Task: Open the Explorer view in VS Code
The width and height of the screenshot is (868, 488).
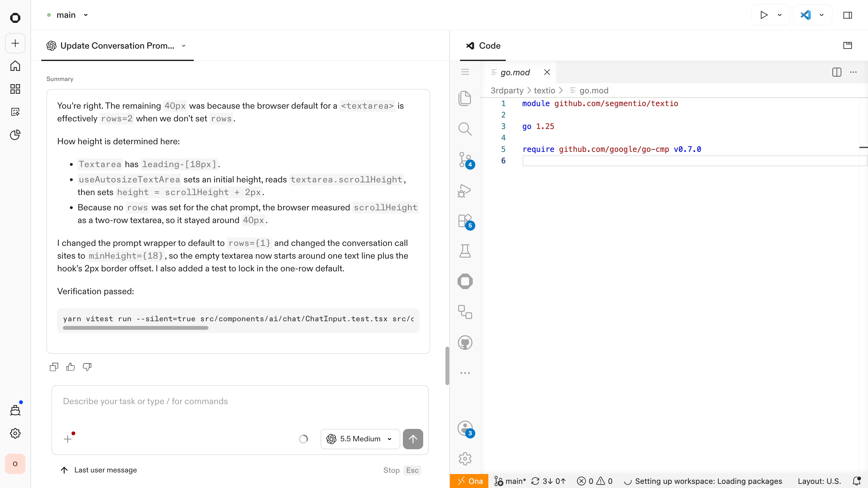Action: (x=465, y=98)
